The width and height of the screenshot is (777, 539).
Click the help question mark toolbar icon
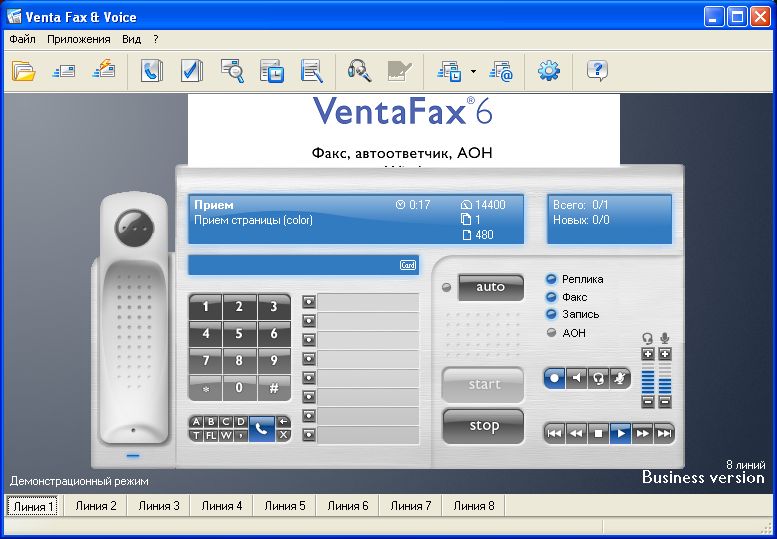click(597, 71)
